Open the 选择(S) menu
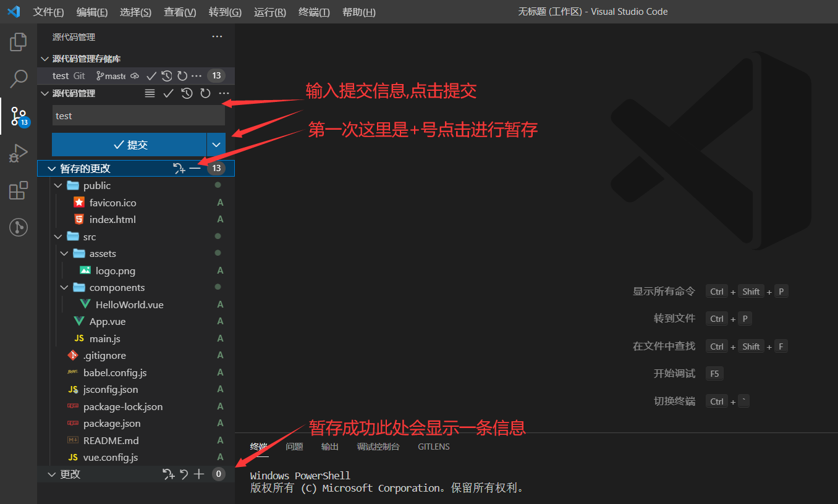 tap(135, 12)
